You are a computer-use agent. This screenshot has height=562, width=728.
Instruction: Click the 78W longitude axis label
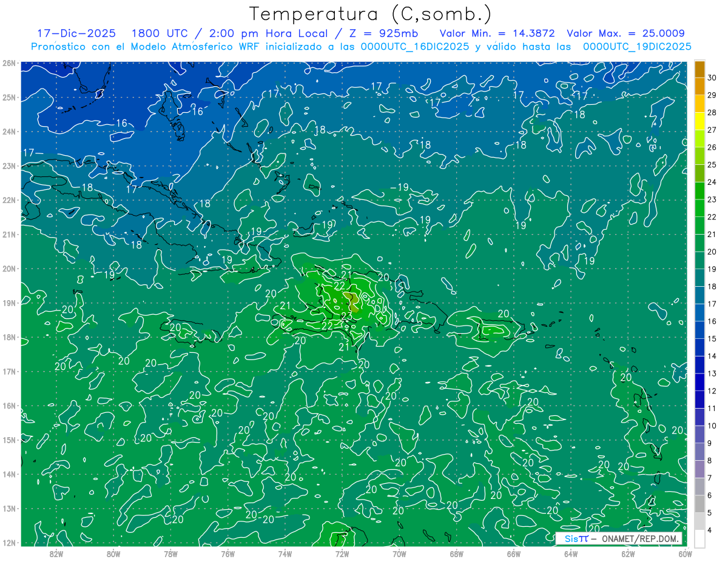point(170,553)
